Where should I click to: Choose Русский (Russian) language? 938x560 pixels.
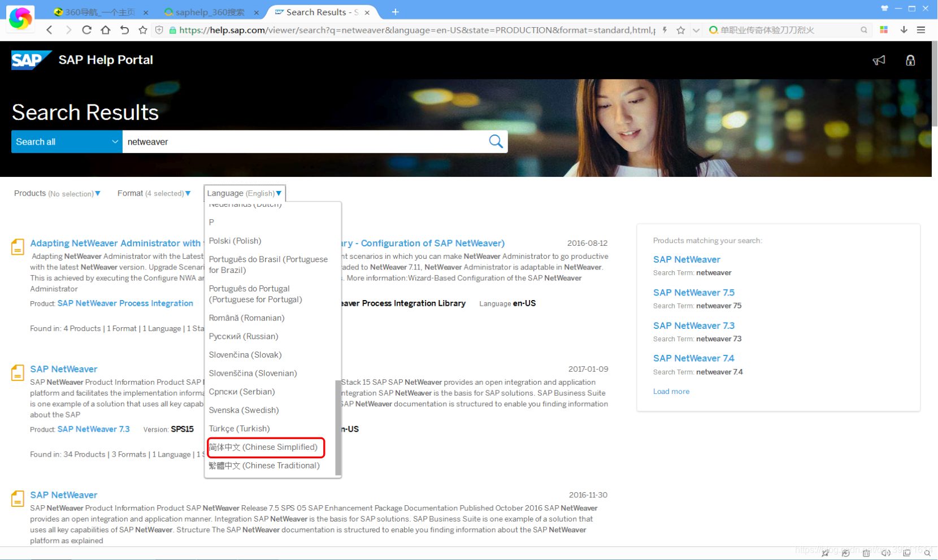(x=244, y=336)
